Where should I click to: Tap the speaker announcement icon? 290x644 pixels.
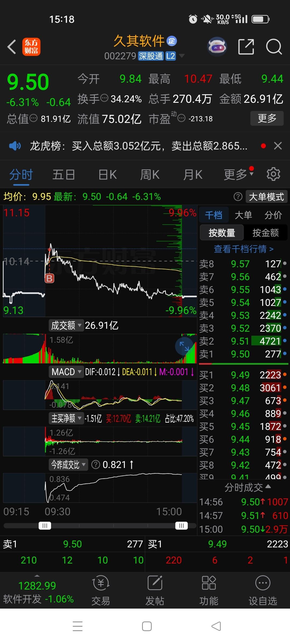(15, 146)
